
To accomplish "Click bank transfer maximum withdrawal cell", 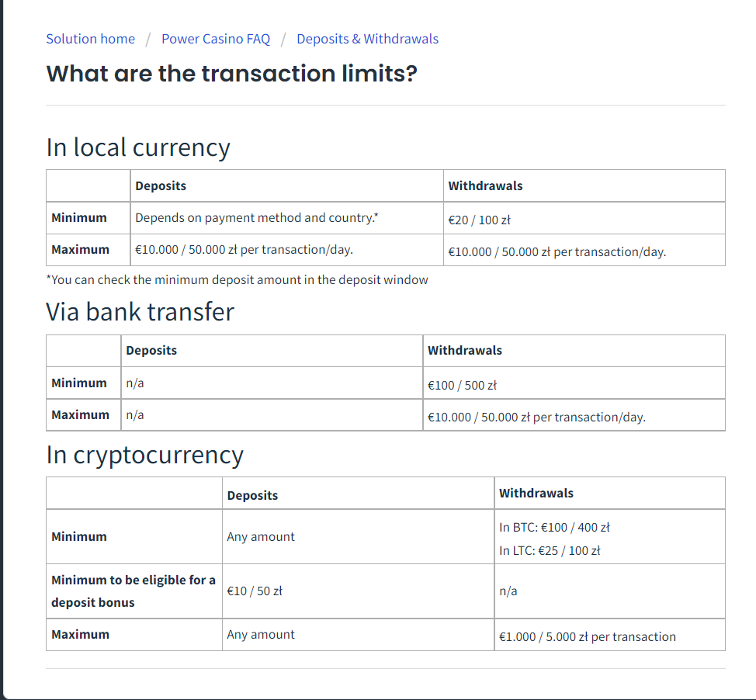I will (536, 417).
